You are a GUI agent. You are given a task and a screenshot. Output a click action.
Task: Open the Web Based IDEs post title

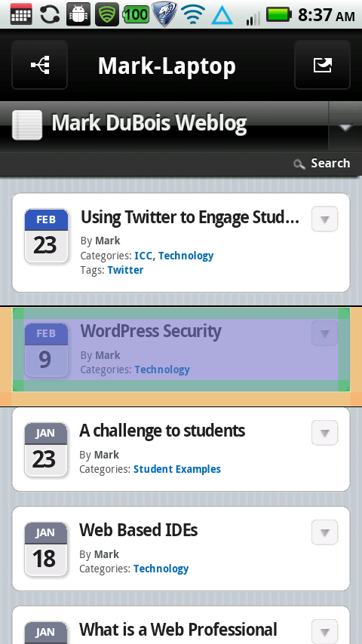click(139, 530)
